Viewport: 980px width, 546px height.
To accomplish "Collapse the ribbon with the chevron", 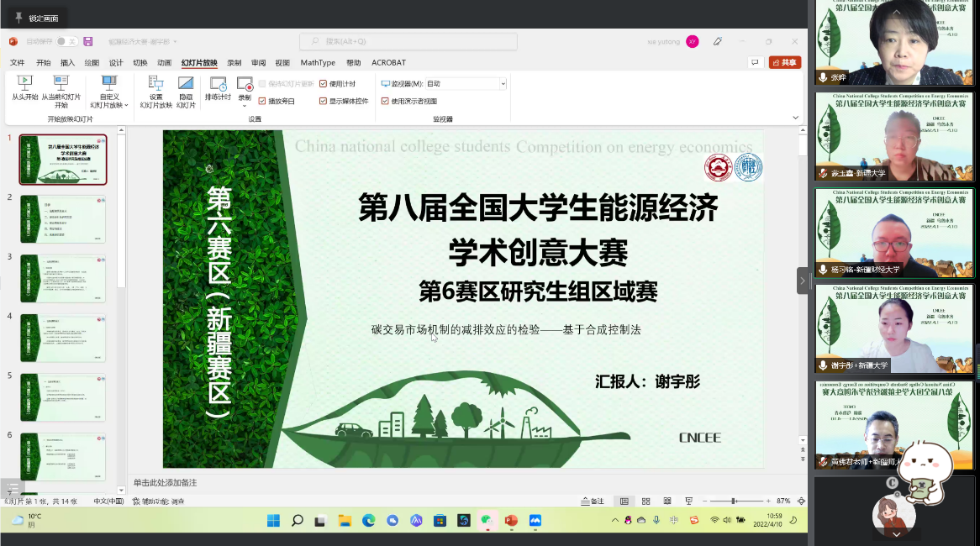I will [795, 118].
